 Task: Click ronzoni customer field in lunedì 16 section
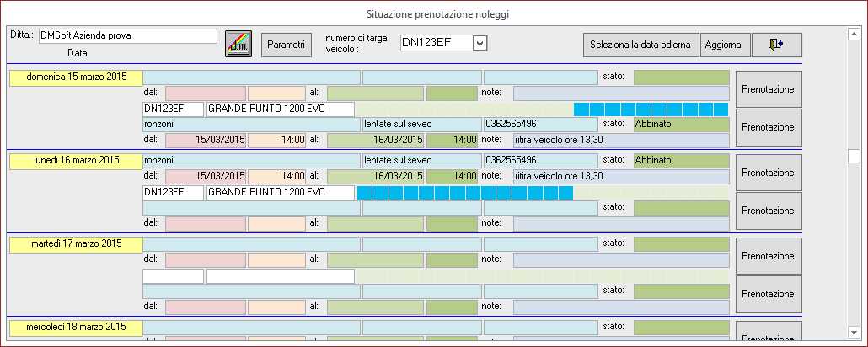click(x=251, y=161)
